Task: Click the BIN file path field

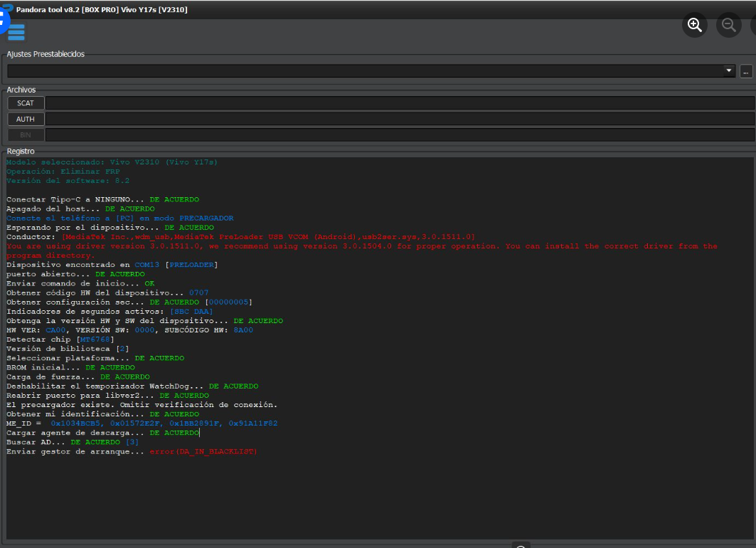Action: (400, 135)
